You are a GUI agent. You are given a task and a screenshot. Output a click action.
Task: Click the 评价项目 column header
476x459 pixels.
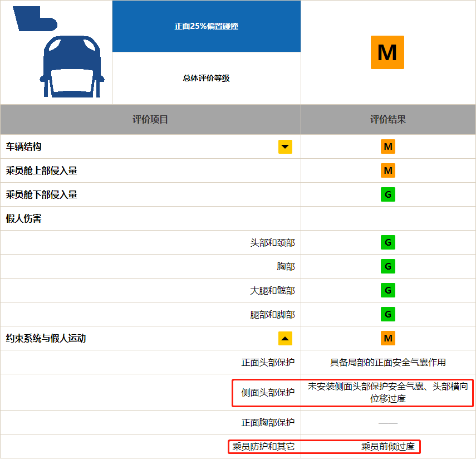150,119
